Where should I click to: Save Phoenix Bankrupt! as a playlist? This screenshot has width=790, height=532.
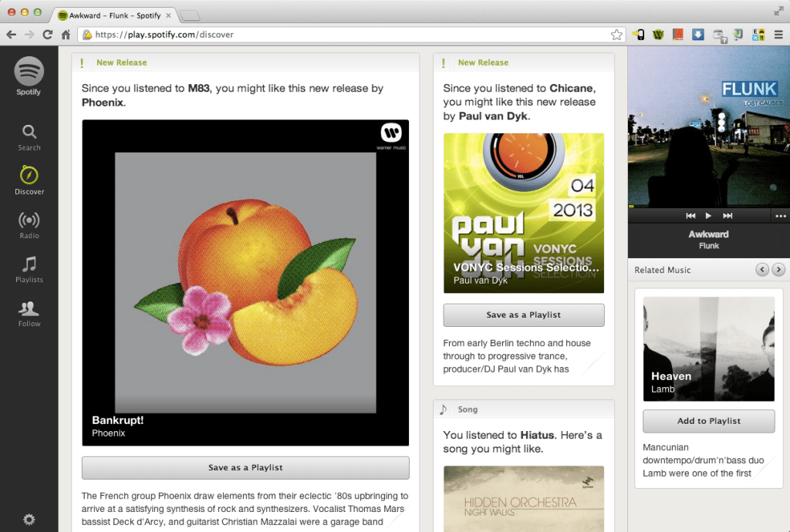245,467
